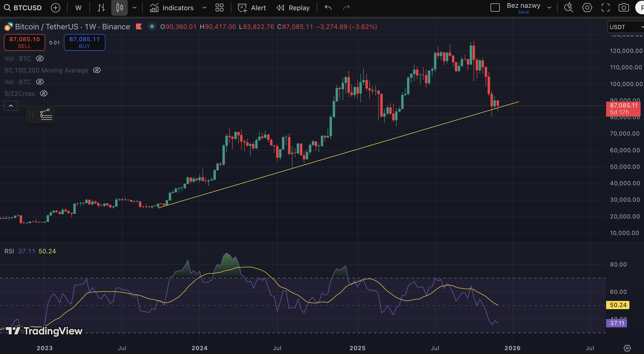
Task: Click the 87,085.10 SELL button
Action: (25, 42)
